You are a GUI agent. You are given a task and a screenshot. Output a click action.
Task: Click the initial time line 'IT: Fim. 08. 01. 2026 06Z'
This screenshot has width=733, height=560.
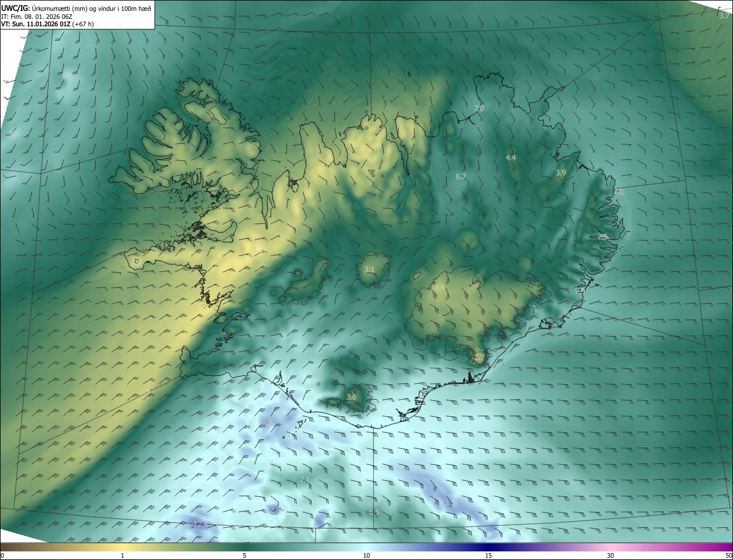(38, 17)
